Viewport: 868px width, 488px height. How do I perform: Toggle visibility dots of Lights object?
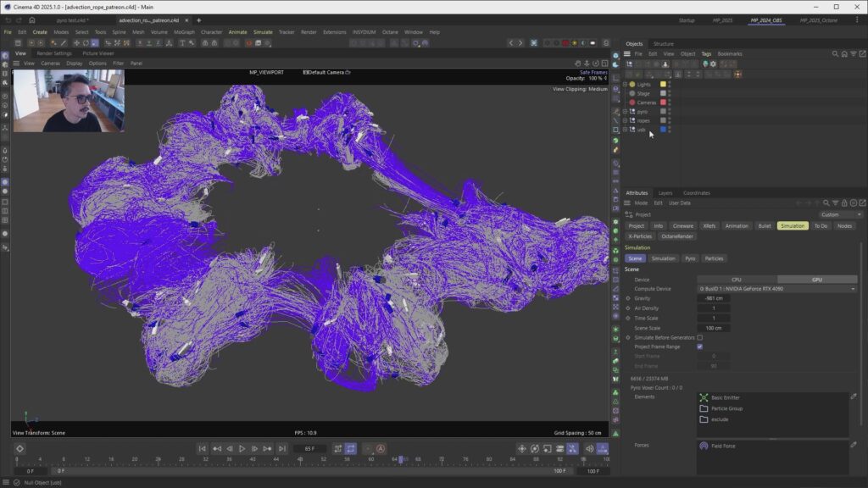[x=670, y=84]
